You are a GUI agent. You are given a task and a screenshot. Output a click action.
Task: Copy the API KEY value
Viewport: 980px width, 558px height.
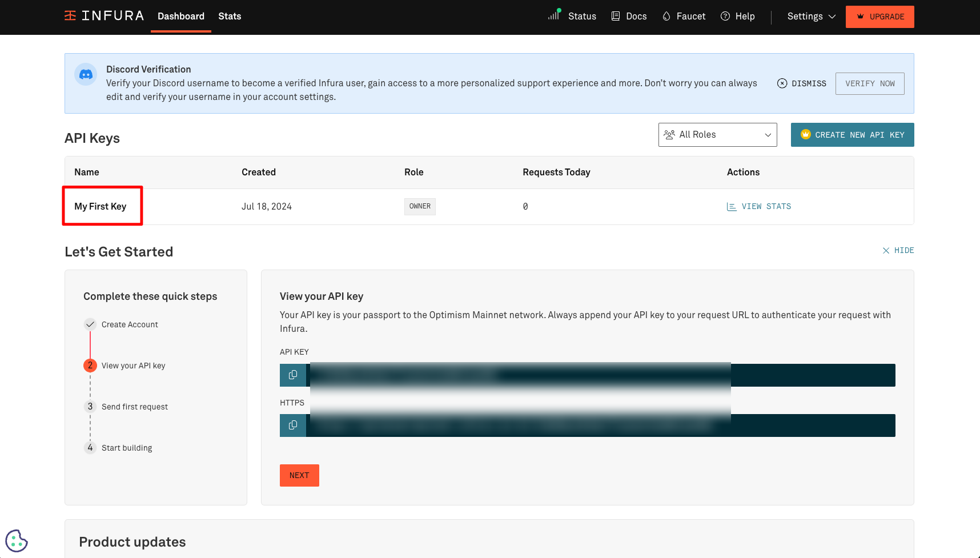tap(293, 375)
